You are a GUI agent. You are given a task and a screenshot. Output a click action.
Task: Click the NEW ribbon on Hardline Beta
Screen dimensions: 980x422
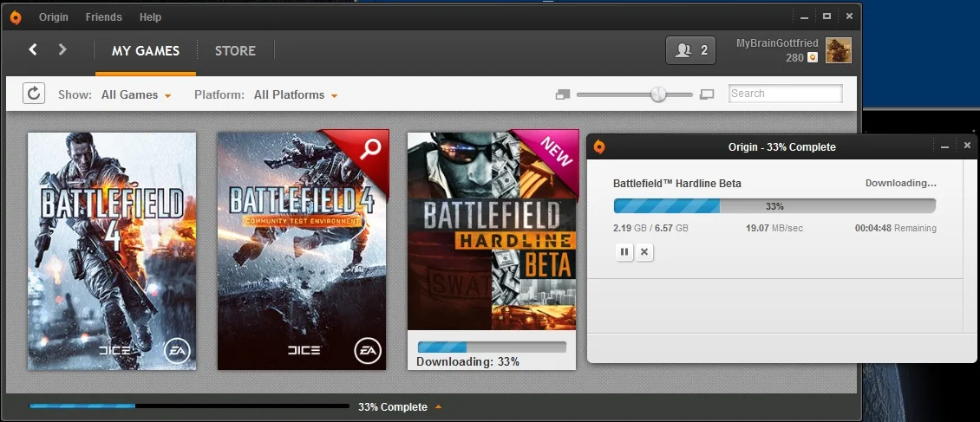[x=557, y=153]
